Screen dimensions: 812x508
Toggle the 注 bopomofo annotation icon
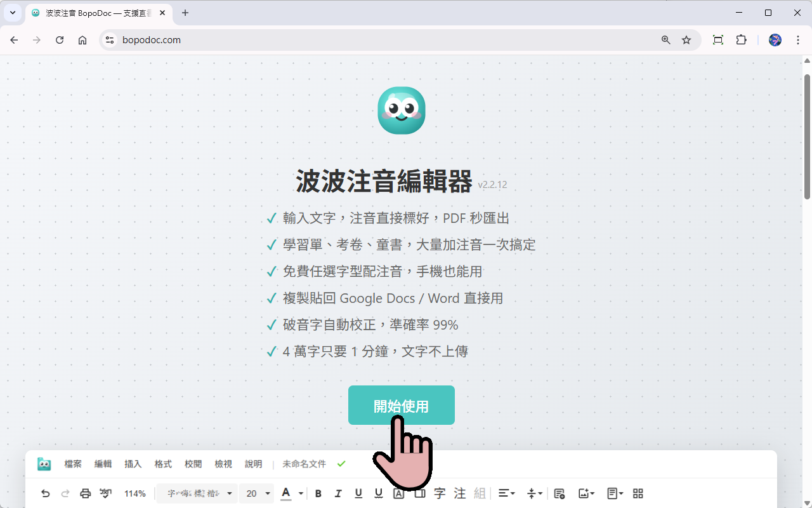(x=460, y=493)
